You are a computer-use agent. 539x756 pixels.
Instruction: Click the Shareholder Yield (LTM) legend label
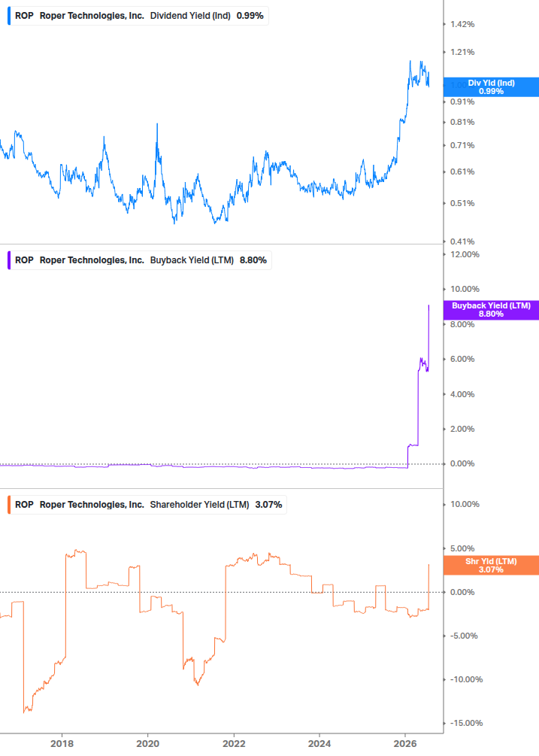point(199,505)
